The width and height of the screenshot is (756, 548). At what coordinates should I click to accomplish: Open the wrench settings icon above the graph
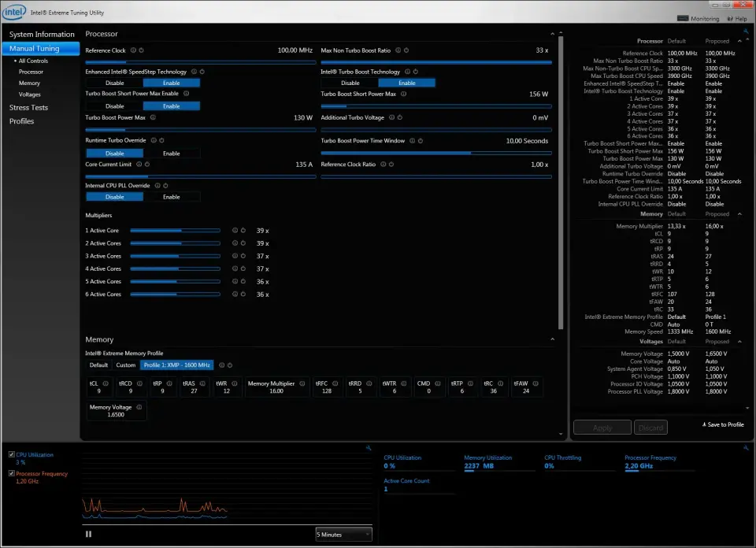[369, 448]
